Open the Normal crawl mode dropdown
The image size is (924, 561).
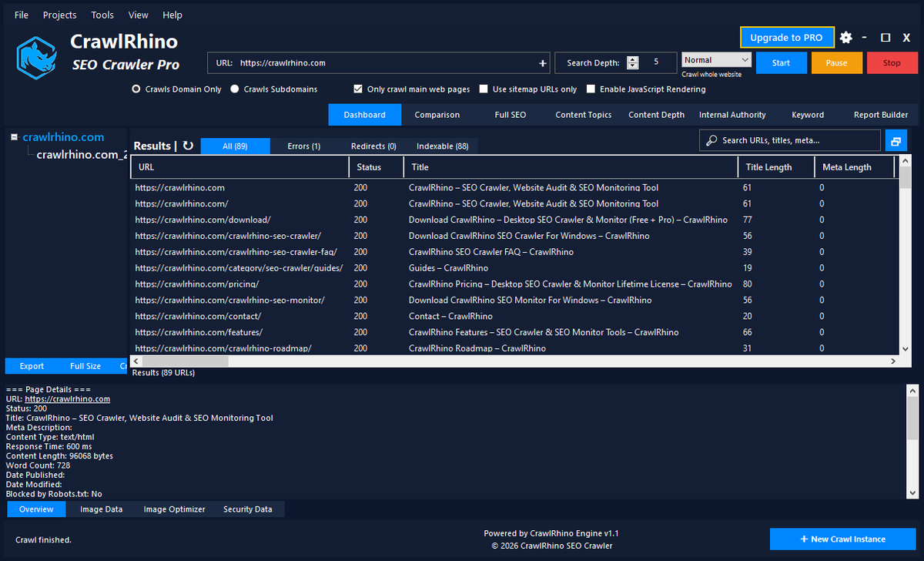point(716,60)
